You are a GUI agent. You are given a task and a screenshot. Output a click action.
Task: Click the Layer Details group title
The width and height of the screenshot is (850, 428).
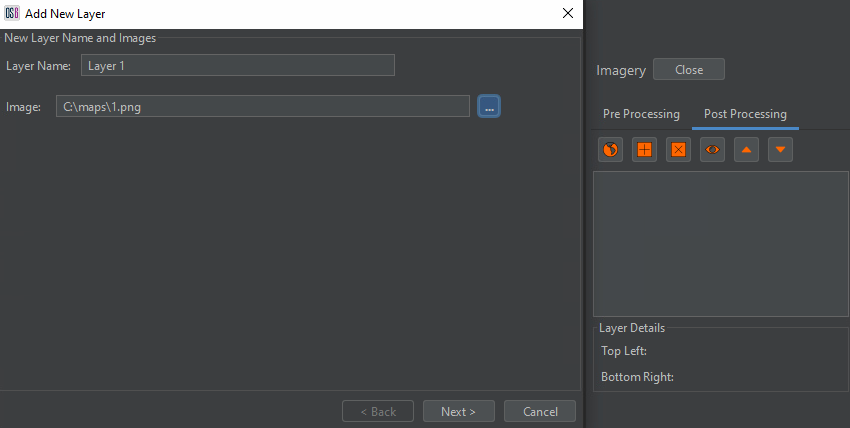coord(632,328)
